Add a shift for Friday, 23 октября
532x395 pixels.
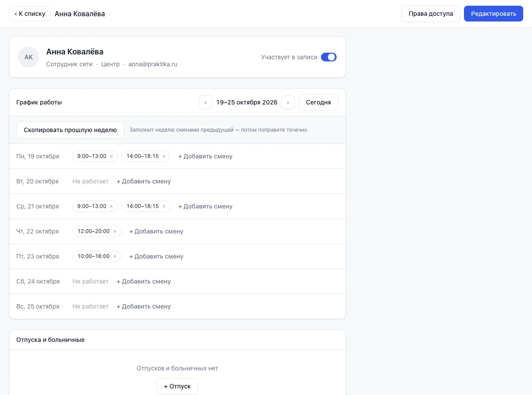156,256
